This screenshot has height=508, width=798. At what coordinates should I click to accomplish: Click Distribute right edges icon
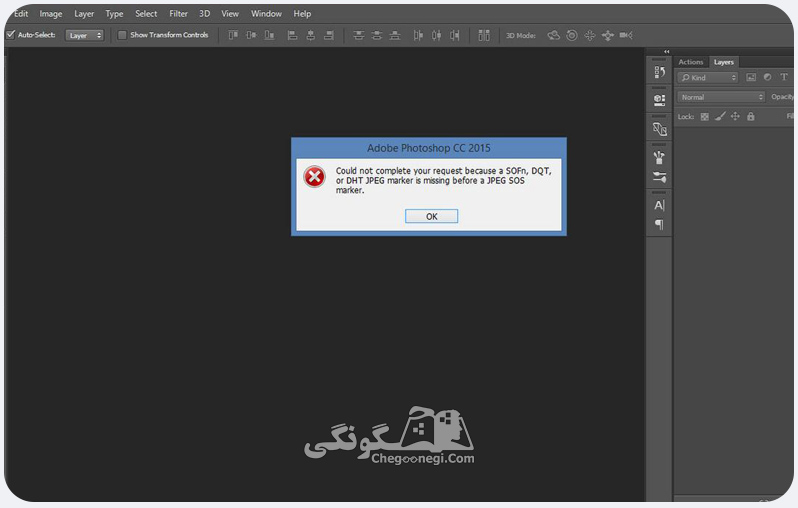pos(454,35)
